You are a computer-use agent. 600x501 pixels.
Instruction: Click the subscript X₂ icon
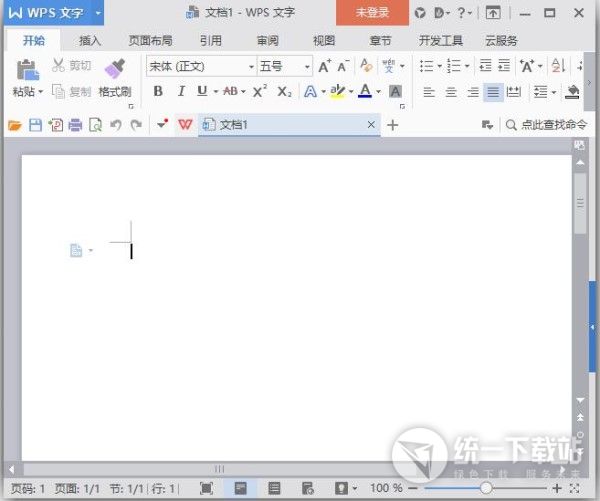pyautogui.click(x=284, y=91)
